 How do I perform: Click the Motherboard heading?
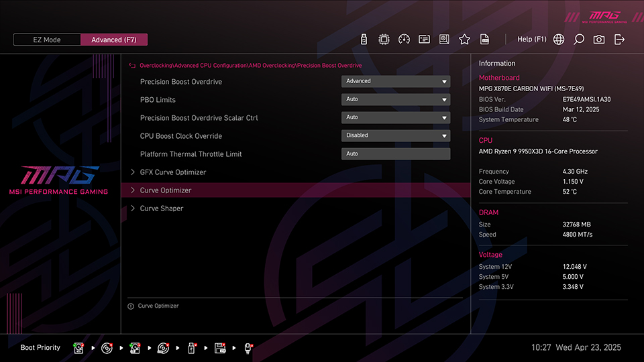(x=499, y=78)
